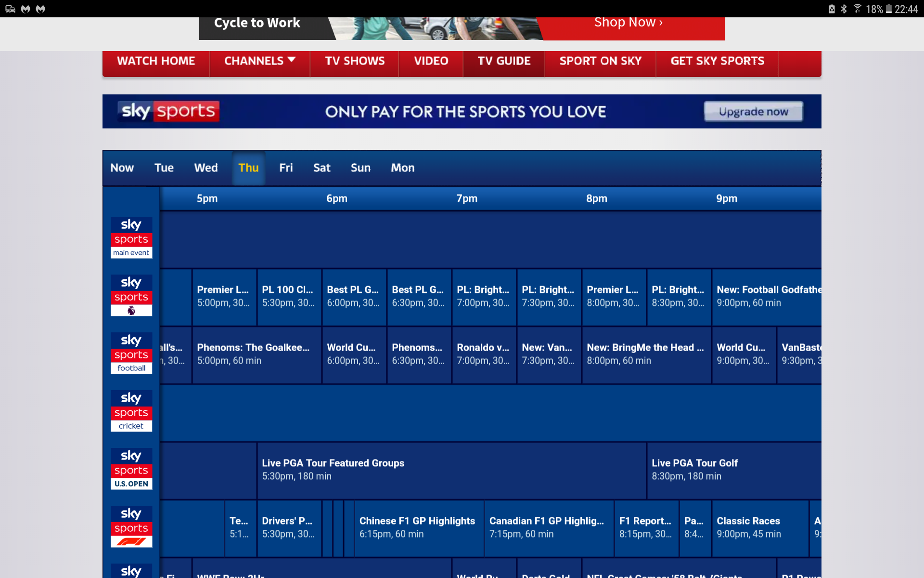The height and width of the screenshot is (578, 924).
Task: Open Best PL G... 6:00pm programme
Action: pos(354,297)
